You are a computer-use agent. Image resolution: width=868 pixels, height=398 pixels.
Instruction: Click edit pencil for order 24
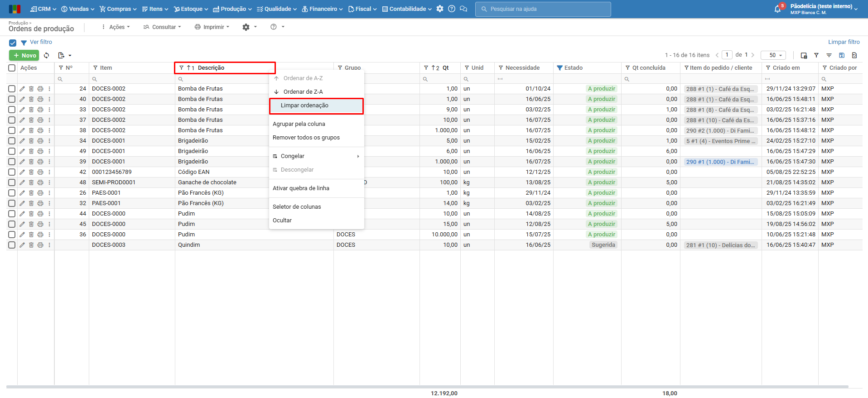(x=22, y=89)
